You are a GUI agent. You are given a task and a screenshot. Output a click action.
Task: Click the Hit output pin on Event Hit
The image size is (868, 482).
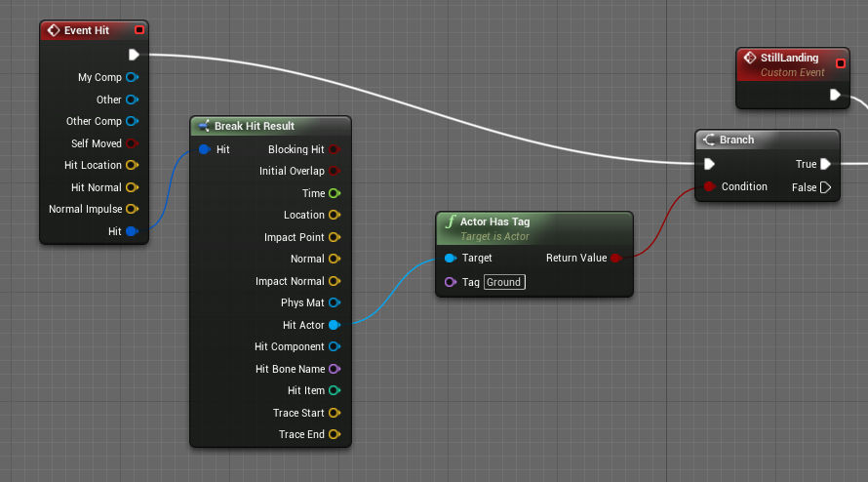pyautogui.click(x=132, y=231)
